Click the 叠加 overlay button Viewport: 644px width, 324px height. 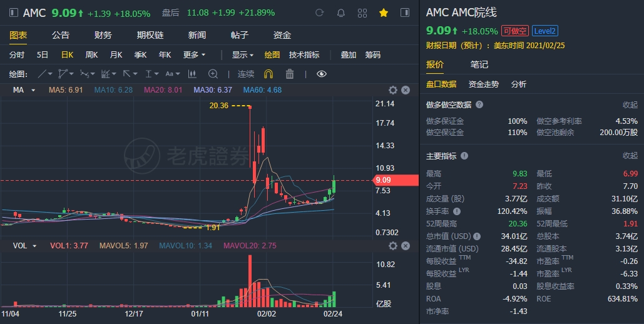tap(348, 54)
